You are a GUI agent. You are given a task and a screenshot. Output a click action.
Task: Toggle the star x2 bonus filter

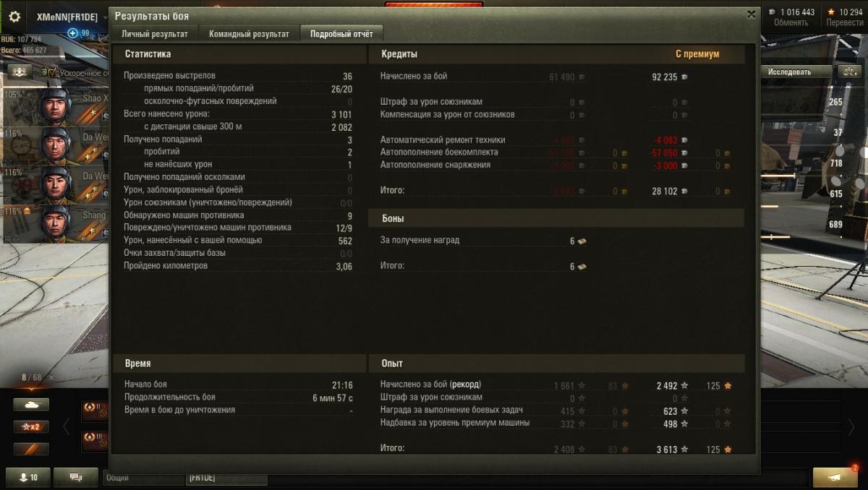tap(31, 426)
